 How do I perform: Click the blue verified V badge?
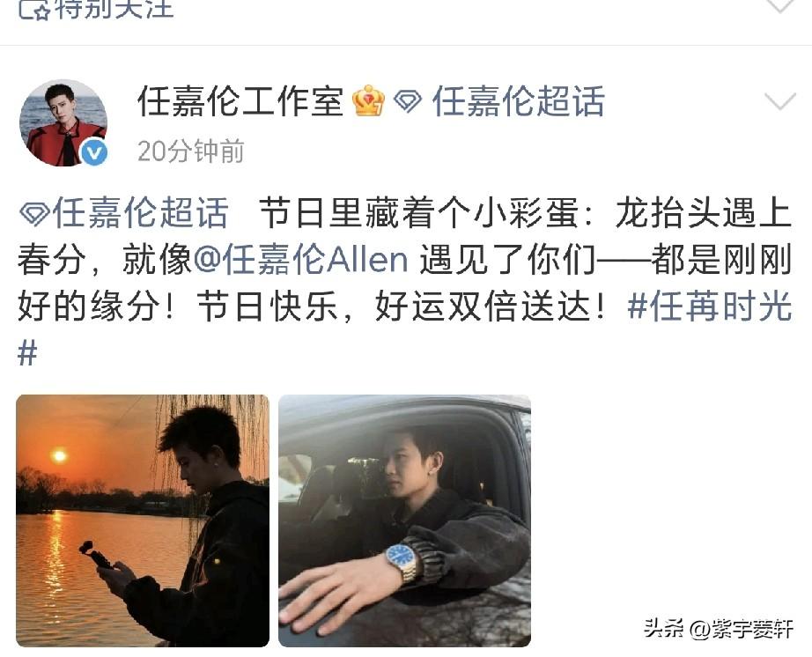click(94, 152)
